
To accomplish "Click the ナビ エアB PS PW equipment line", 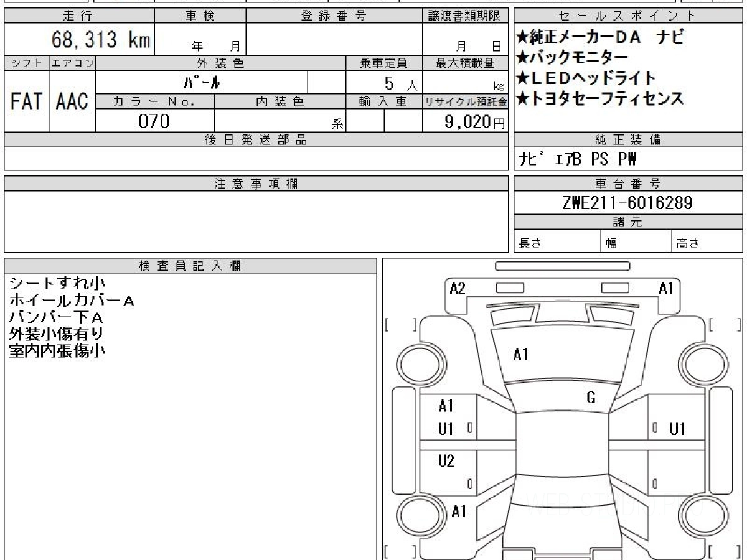I will (578, 159).
